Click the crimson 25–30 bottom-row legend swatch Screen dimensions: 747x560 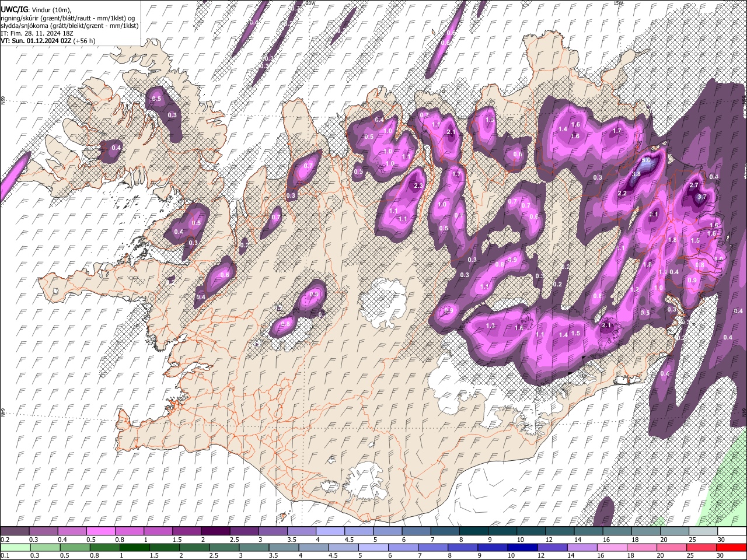(701, 547)
